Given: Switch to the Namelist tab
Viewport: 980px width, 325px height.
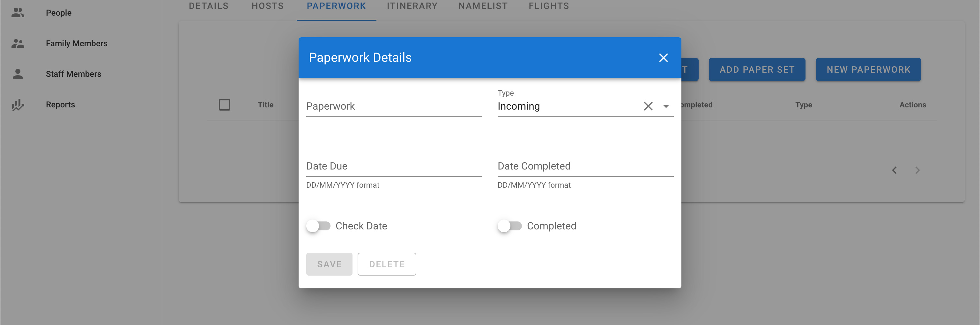Looking at the screenshot, I should (483, 6).
